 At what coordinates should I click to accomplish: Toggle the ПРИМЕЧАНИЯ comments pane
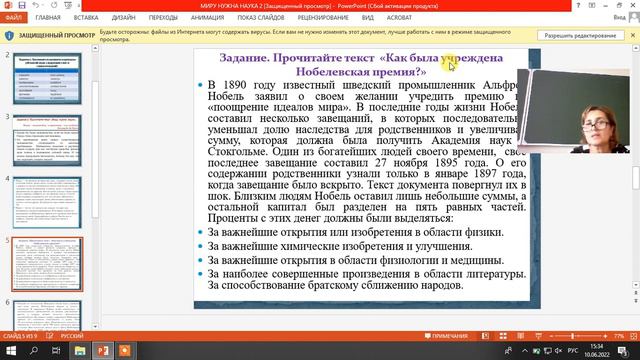point(446,336)
